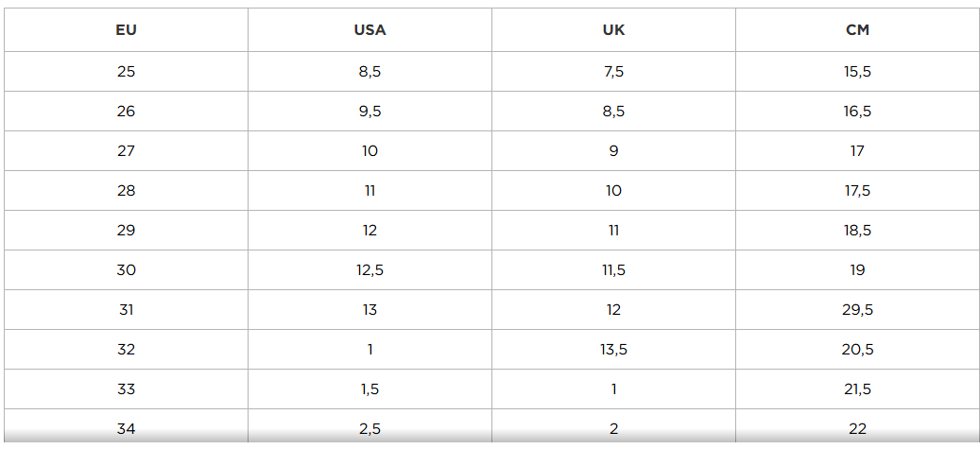Select the 29,5 CM cell
Image resolution: width=980 pixels, height=449 pixels.
pos(857,310)
